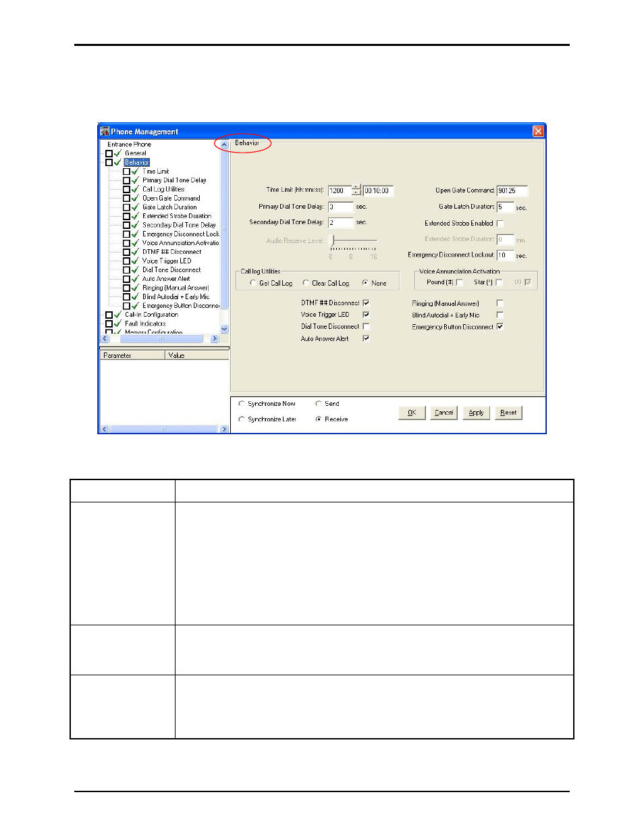Select the Entrance Phone root node
Viewport: 644px width, 834px height.
129,145
